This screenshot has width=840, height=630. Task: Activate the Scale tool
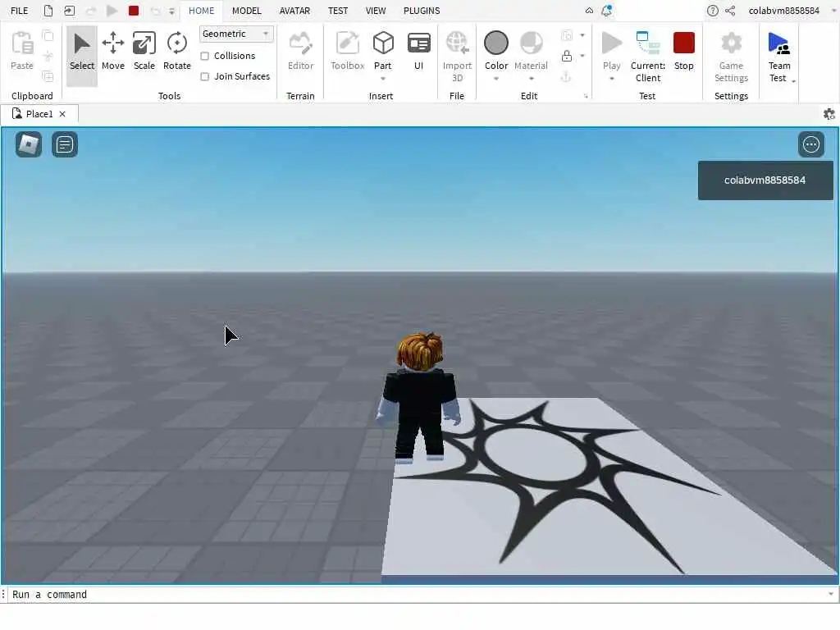click(x=144, y=52)
